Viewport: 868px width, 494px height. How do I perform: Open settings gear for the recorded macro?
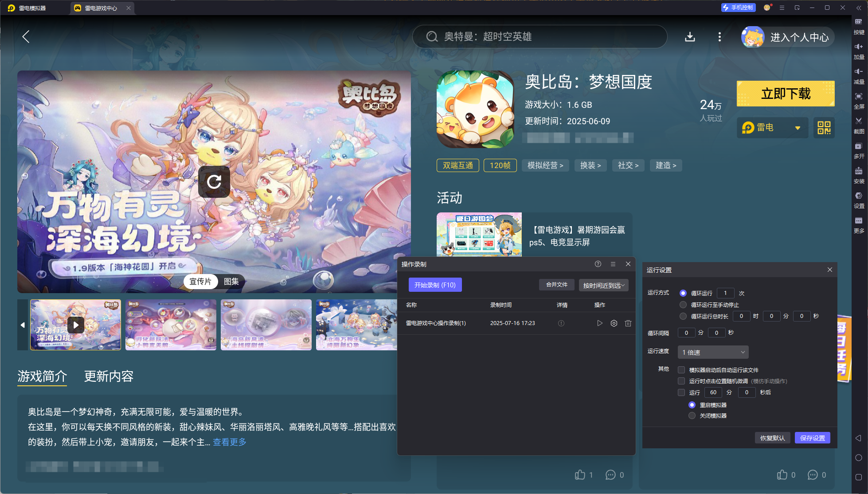coord(614,323)
